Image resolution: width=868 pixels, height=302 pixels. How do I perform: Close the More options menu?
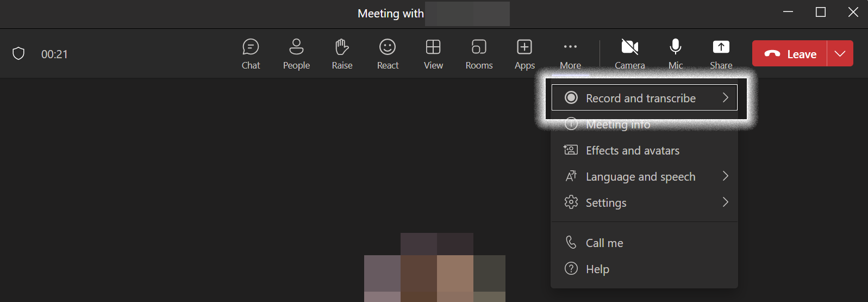pyautogui.click(x=570, y=54)
